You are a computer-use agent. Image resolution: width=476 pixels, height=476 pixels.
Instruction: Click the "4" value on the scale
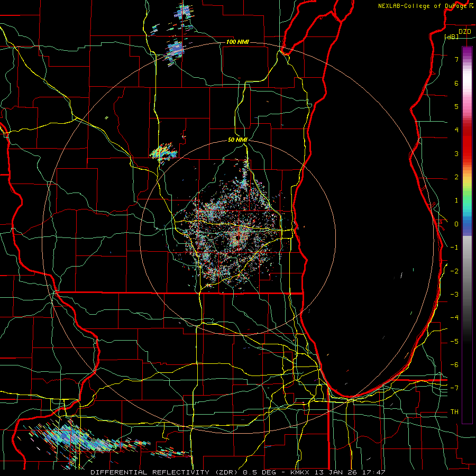pyautogui.click(x=456, y=130)
